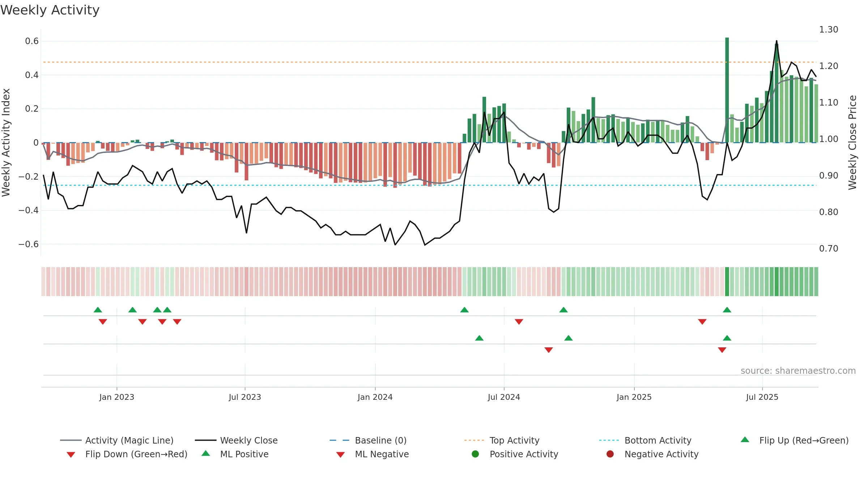Toggle the Flip Down (Green→Red) legend entry

127,454
